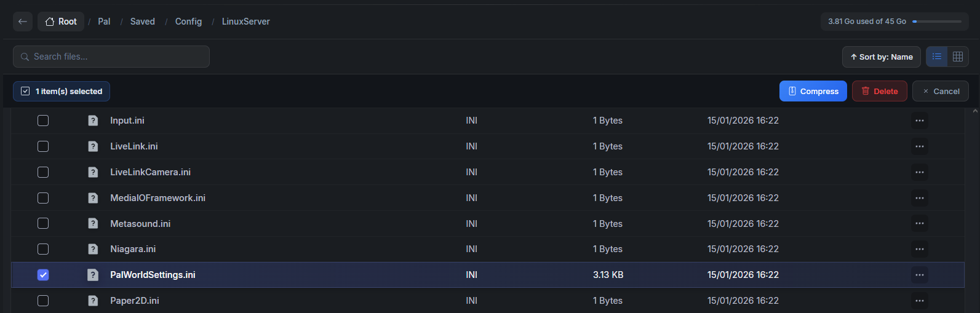Click the file icon beside Metasound.ini

(93, 224)
